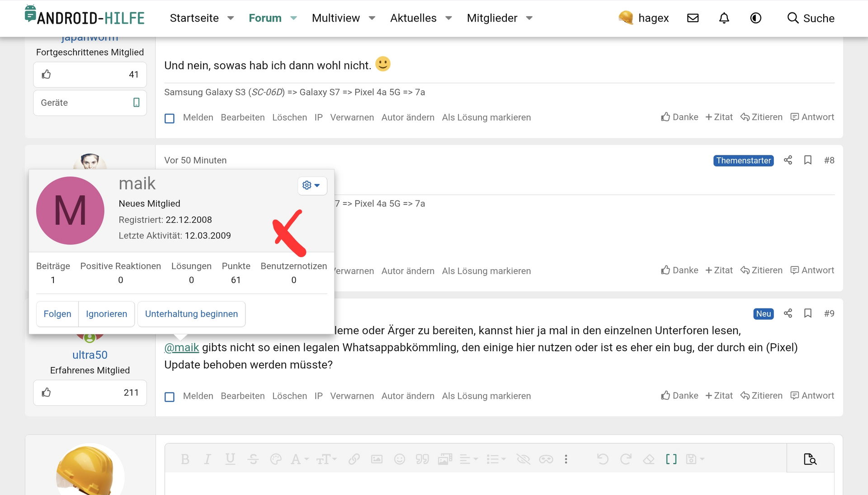Share post #8 via share icon
Screen dimensions: 868x495
point(788,160)
